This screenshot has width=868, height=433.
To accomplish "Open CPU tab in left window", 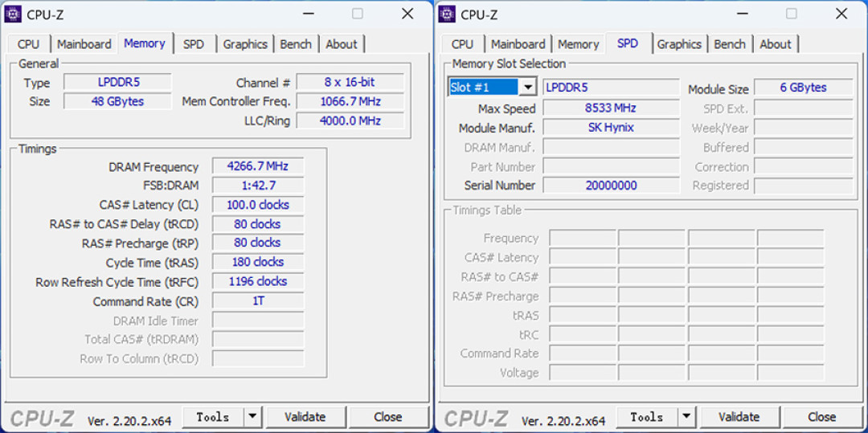I will 29,44.
